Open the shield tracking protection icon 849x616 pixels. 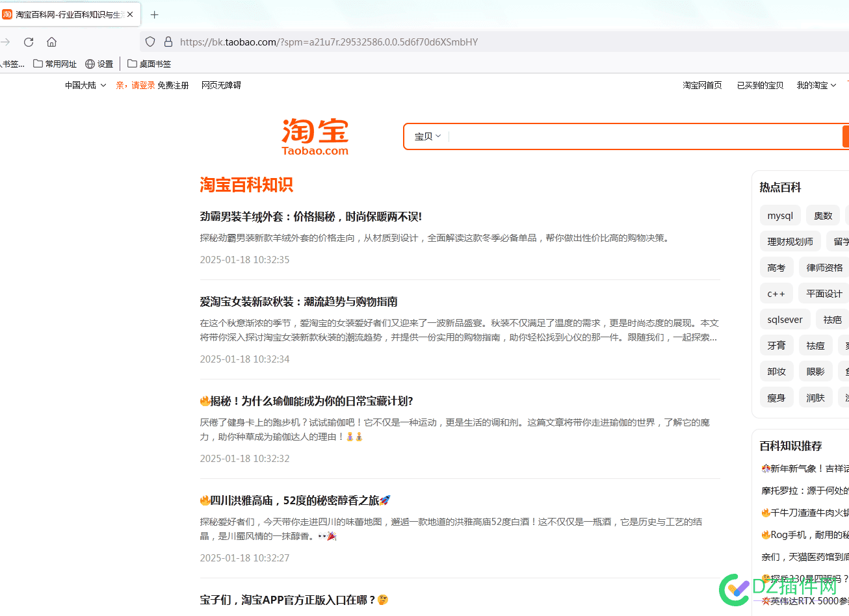click(150, 42)
